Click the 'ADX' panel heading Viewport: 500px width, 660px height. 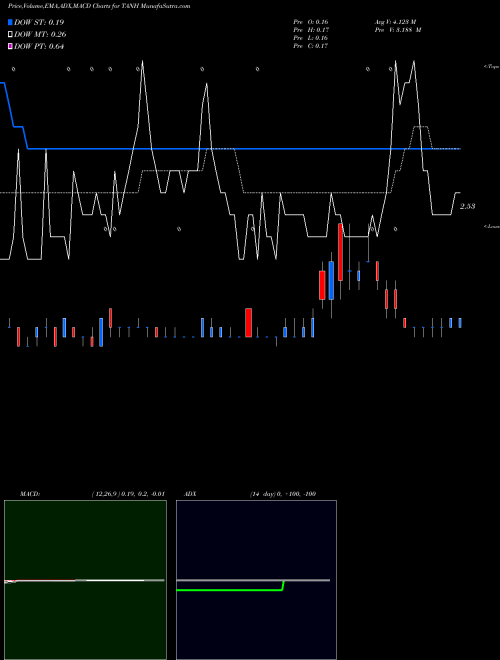(190, 494)
